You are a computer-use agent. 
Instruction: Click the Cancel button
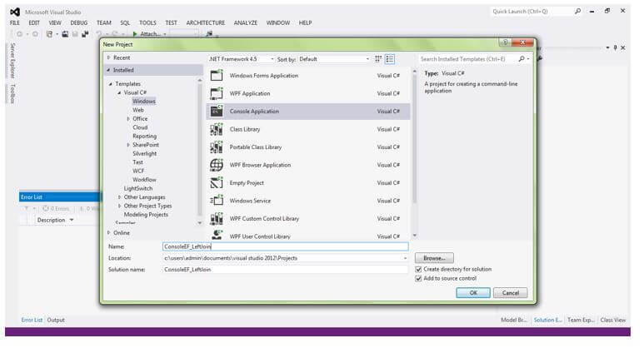coord(511,293)
